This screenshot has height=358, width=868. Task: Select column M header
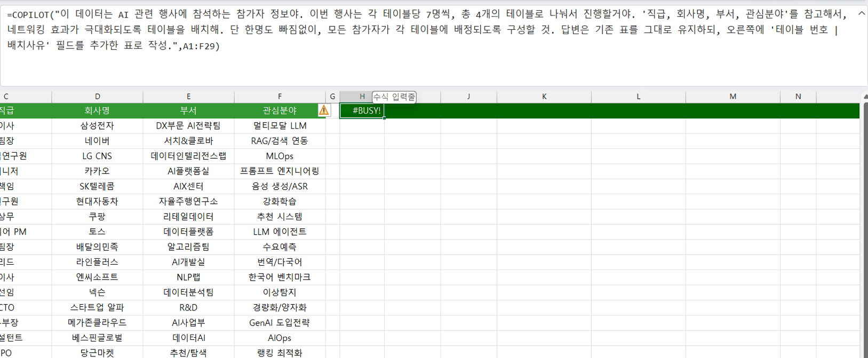tap(732, 97)
